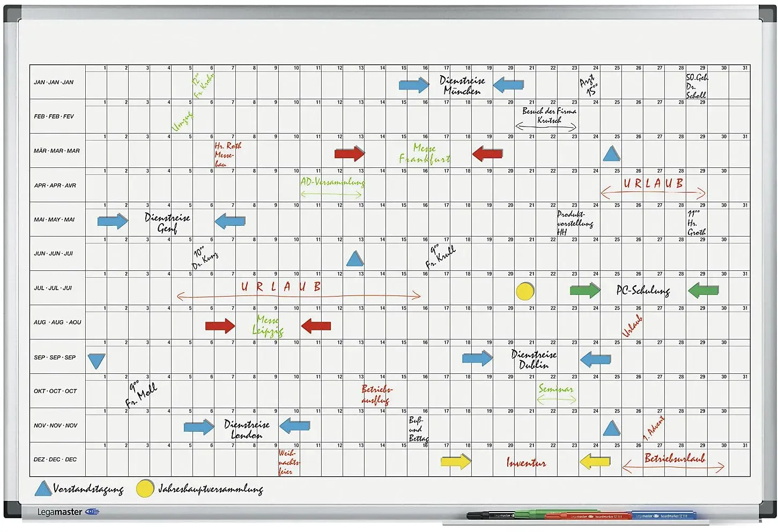778x532 pixels.
Task: Click the 'PC-Schulung' entry
Action: coord(643,290)
